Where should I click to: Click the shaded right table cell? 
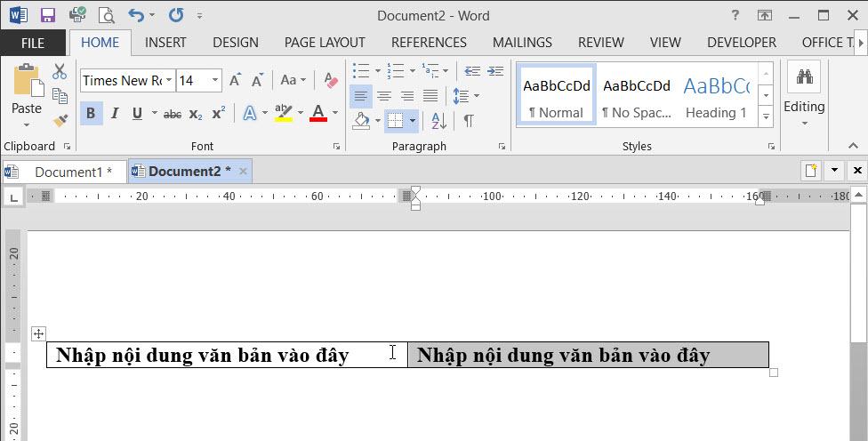(588, 355)
